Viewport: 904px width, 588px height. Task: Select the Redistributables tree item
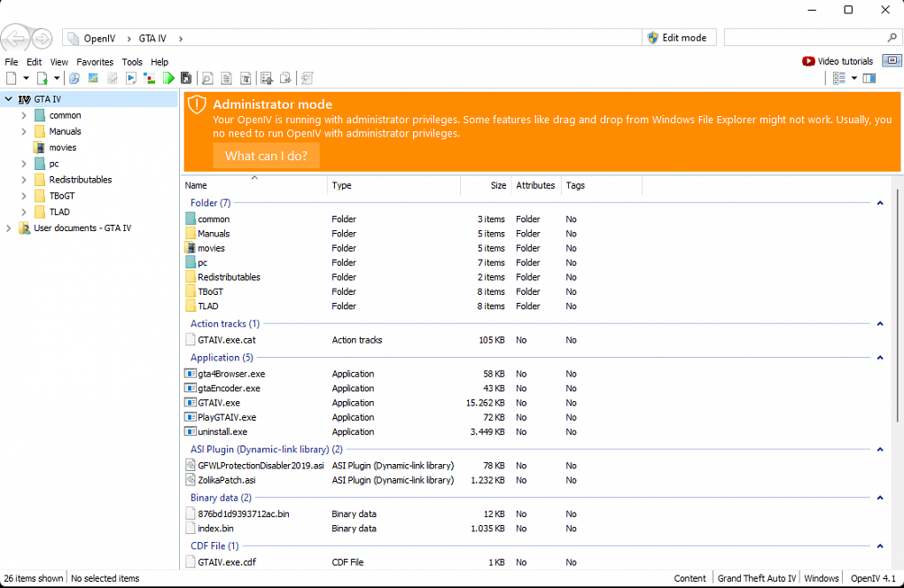tap(80, 180)
